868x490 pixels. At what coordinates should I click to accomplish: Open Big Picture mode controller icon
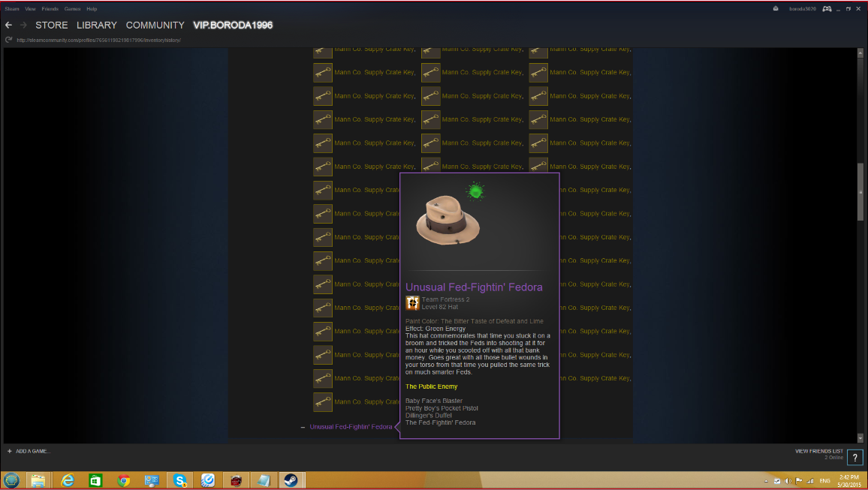[827, 9]
